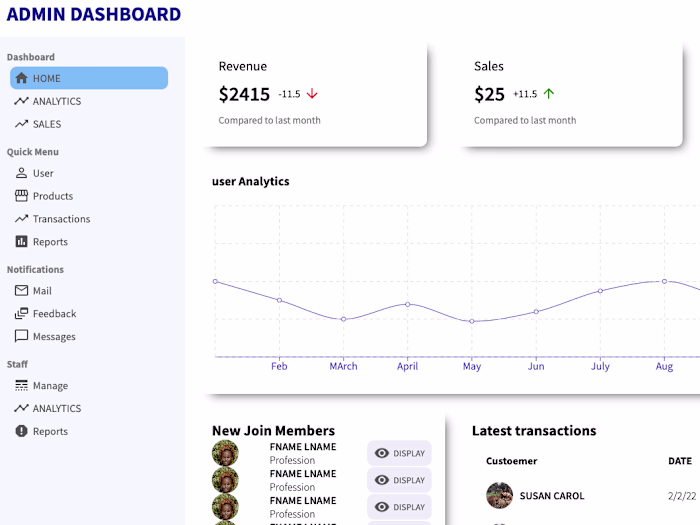700x525 pixels.
Task: Click the first new member avatar
Action: [x=225, y=453]
